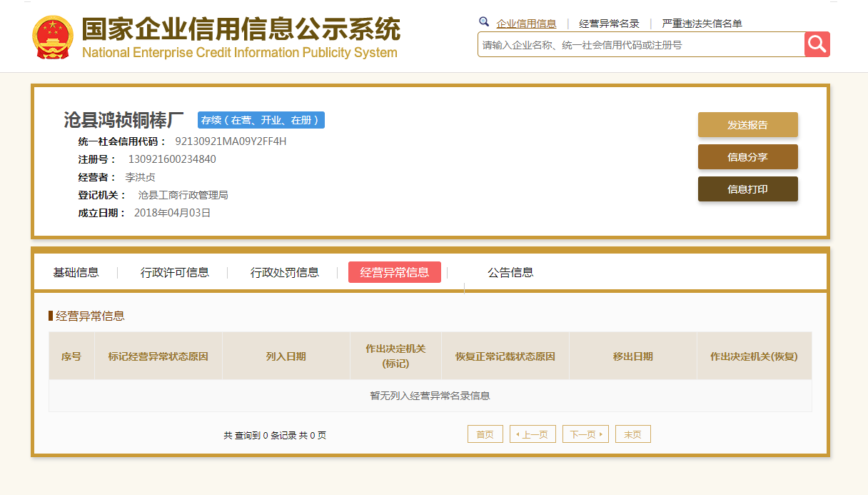Viewport: 868px width, 495px height.
Task: Click the national emblem logo
Action: [x=53, y=37]
